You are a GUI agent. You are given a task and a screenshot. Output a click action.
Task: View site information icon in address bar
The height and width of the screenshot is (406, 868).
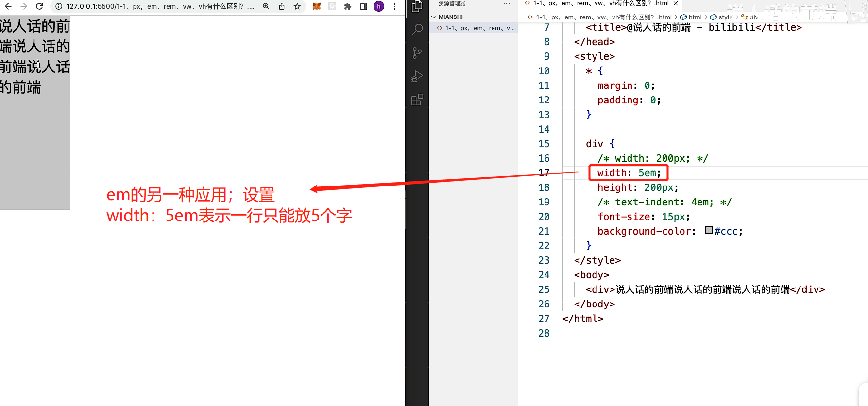[59, 6]
